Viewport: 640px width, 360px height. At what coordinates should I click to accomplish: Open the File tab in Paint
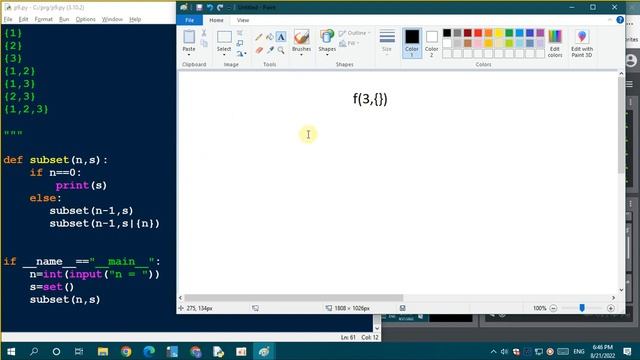190,20
